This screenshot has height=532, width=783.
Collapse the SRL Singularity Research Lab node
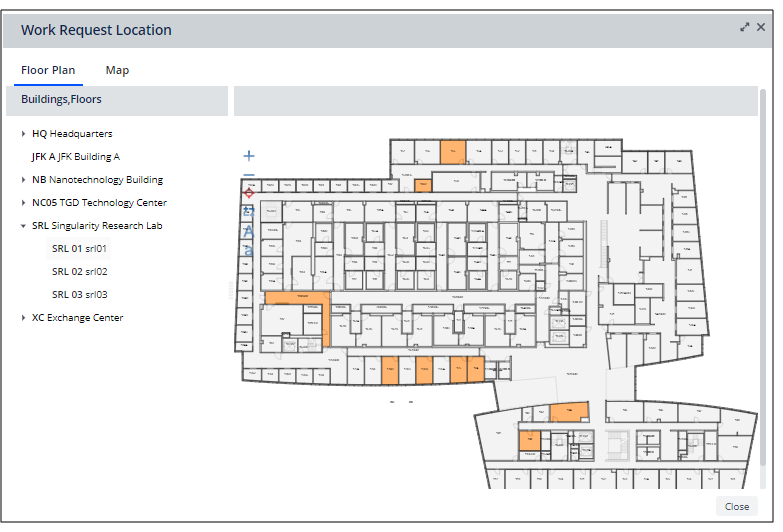pyautogui.click(x=23, y=226)
